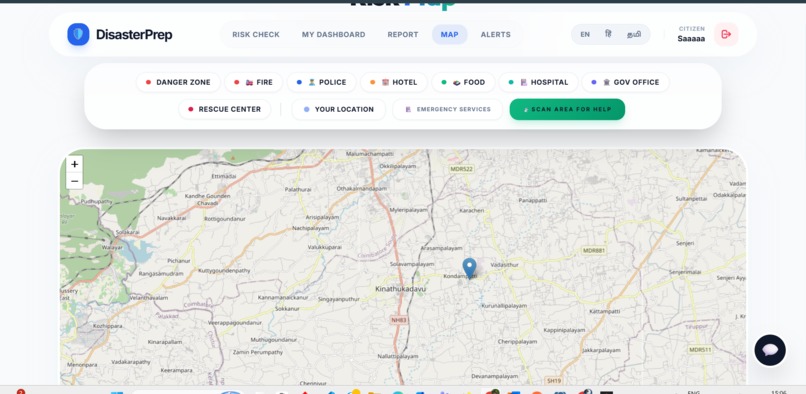Image resolution: width=806 pixels, height=394 pixels.
Task: Click the MDR511 road shield
Action: pos(700,349)
